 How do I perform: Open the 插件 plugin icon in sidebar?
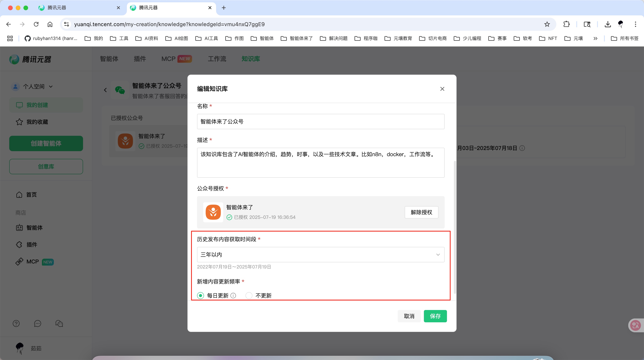[19, 244]
